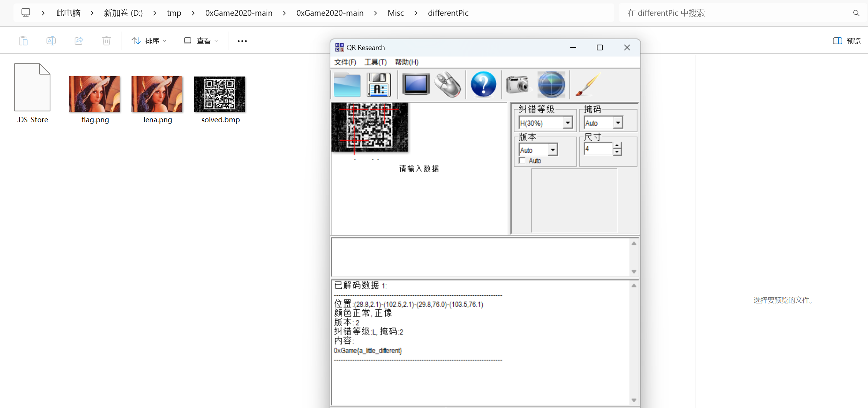Click differentPic in the address breadcrumb
The image size is (868, 408).
pyautogui.click(x=448, y=13)
